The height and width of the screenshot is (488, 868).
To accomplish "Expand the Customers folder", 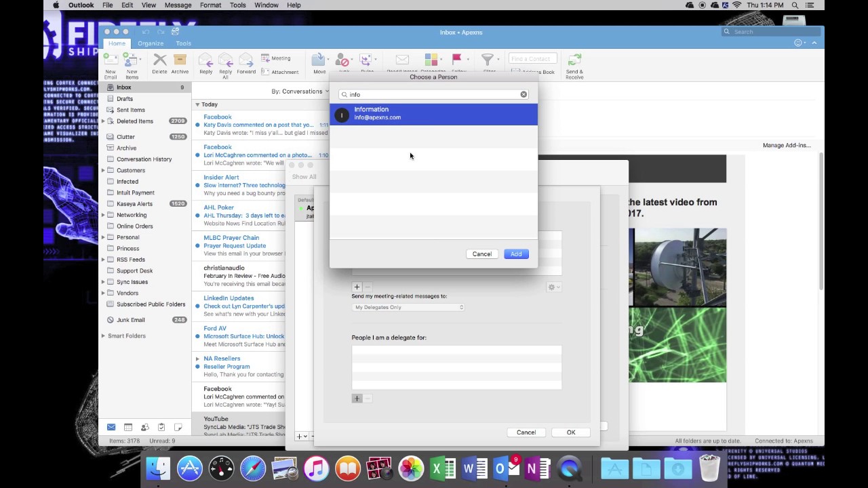I will (103, 170).
